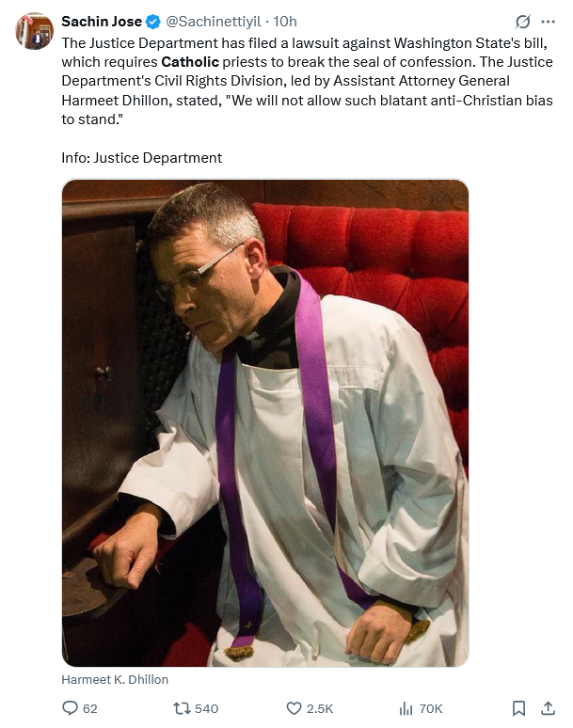Click the repost arrows icon

pyautogui.click(x=182, y=708)
